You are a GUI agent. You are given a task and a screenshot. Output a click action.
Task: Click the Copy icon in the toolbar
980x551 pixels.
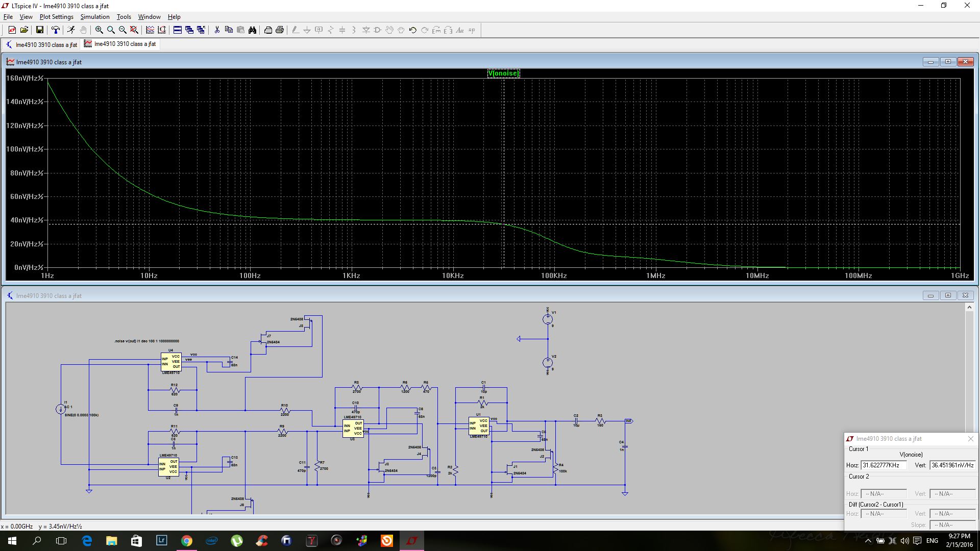click(229, 30)
